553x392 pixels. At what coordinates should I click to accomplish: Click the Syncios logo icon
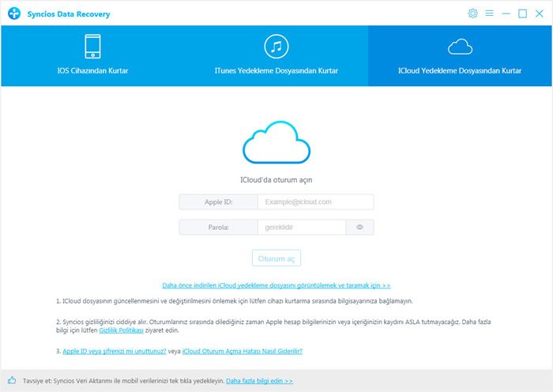14,13
